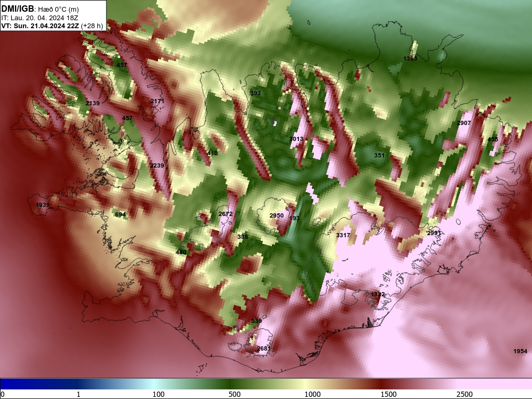Click the 'IT: Lau. 20. 04. 2024 18Z' line
532x399 pixels.
(40, 18)
